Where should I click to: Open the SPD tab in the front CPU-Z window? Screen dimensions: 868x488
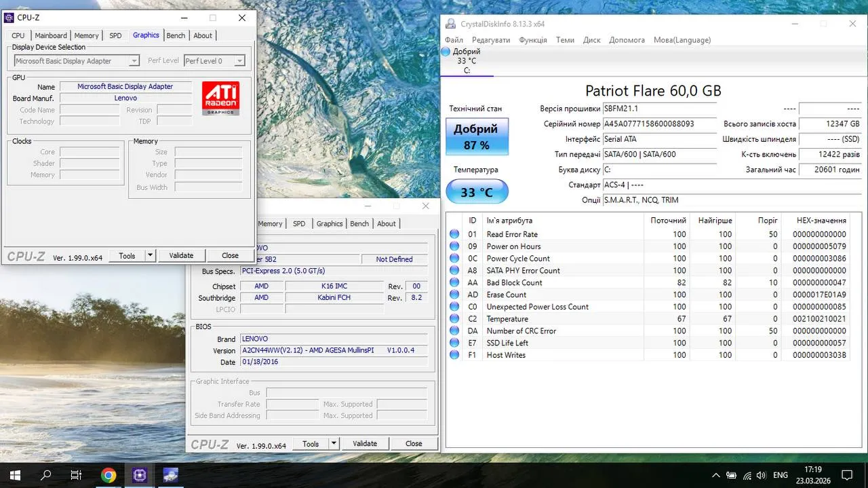pos(116,35)
